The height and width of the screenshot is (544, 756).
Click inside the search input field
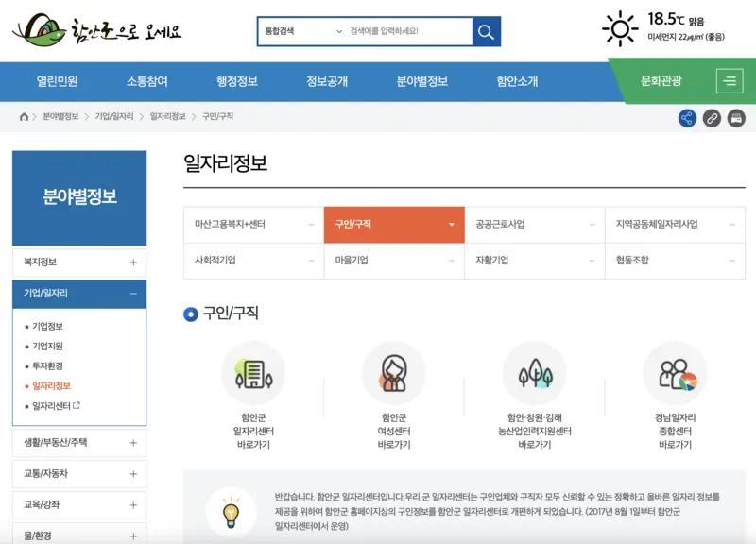pos(406,31)
